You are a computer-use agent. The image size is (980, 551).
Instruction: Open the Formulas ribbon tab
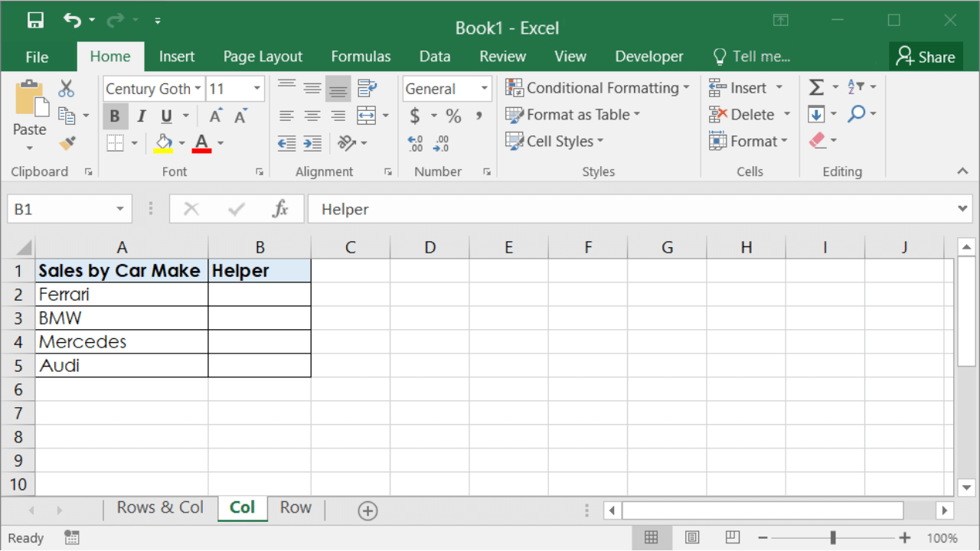coord(361,57)
